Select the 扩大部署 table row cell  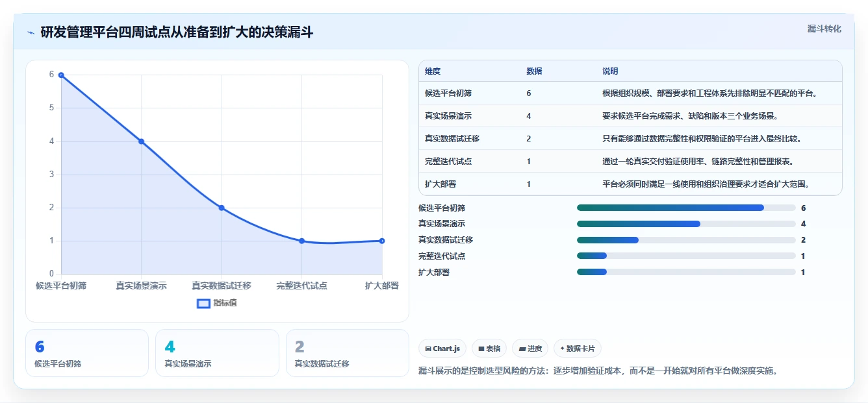click(x=440, y=184)
